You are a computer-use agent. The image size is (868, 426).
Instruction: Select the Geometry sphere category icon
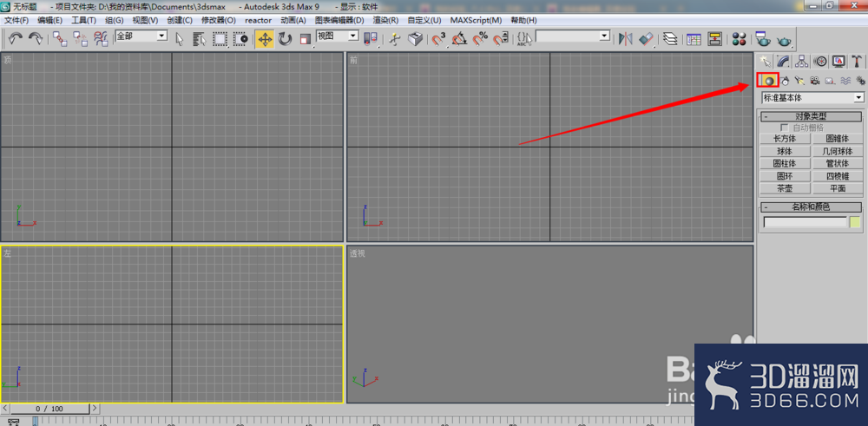coord(768,80)
